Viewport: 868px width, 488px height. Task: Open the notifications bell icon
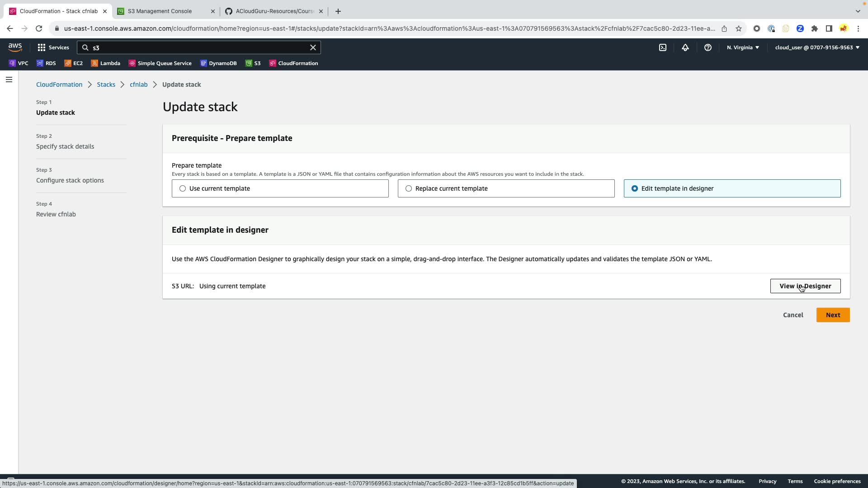(x=685, y=47)
